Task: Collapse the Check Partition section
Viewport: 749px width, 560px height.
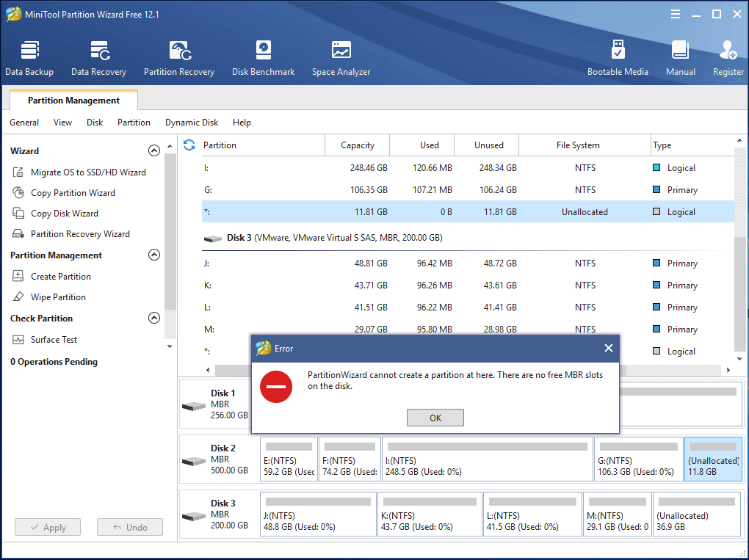Action: 154,318
